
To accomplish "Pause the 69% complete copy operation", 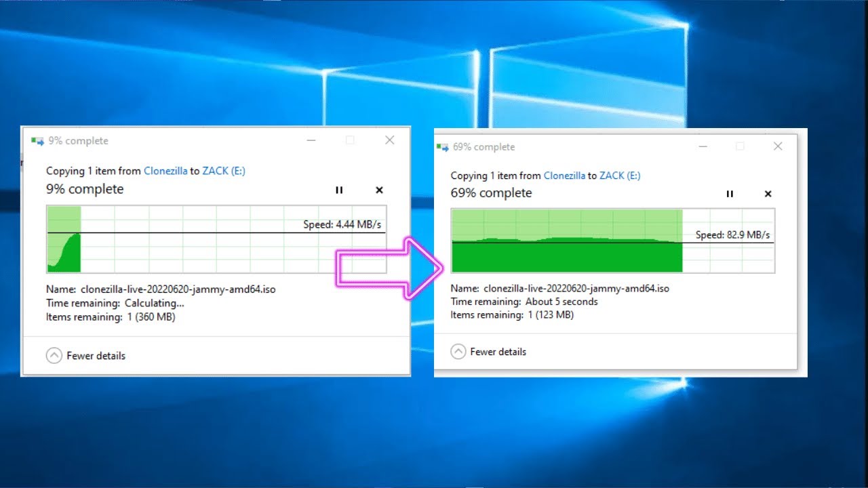I will (730, 194).
